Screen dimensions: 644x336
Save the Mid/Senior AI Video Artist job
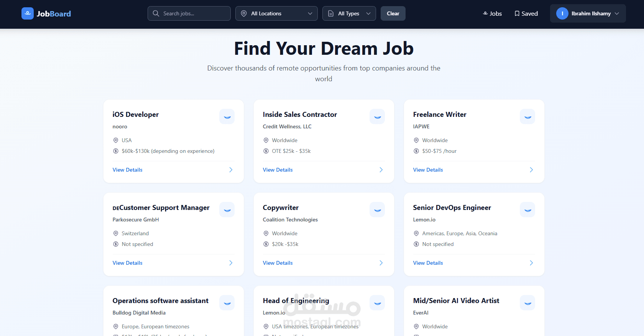pyautogui.click(x=527, y=303)
